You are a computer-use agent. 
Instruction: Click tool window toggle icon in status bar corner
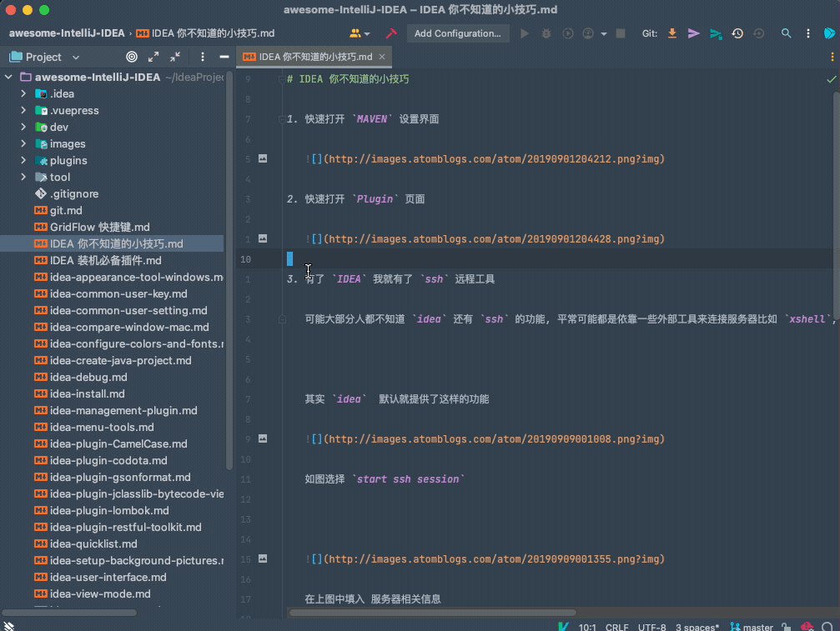click(x=9, y=626)
